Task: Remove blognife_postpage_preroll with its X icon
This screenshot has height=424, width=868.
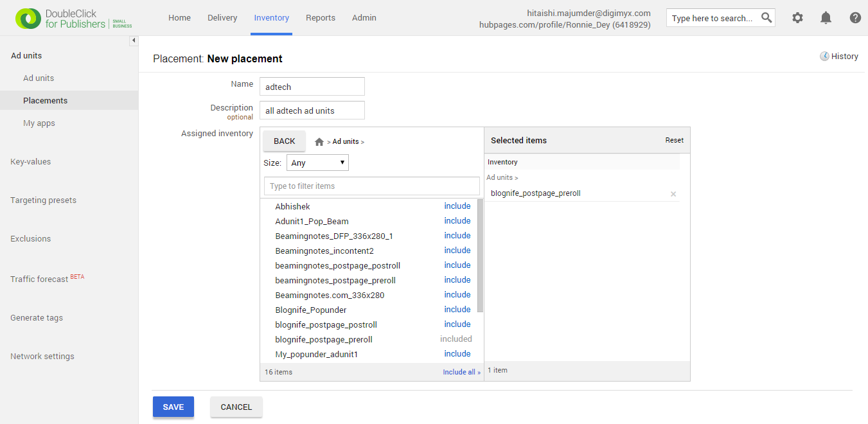Action: coord(673,193)
